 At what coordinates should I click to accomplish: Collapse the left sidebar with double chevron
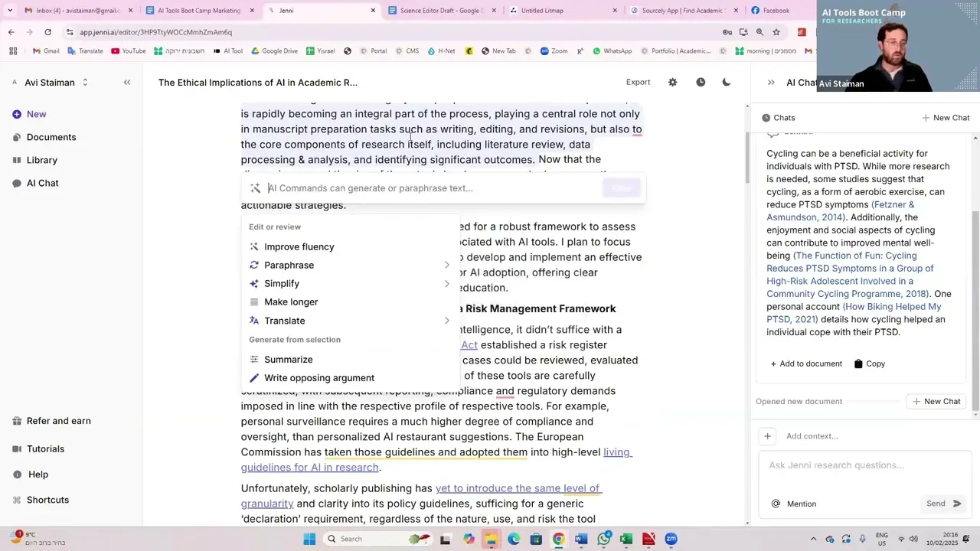127,82
